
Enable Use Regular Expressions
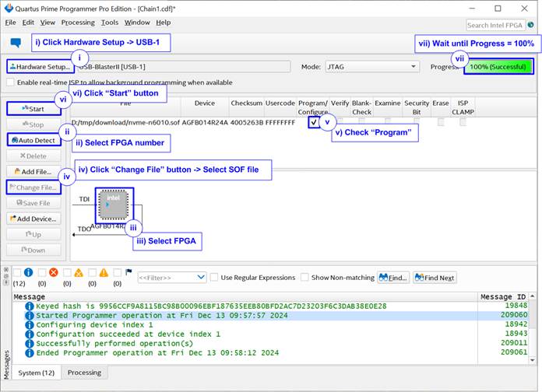(214, 278)
